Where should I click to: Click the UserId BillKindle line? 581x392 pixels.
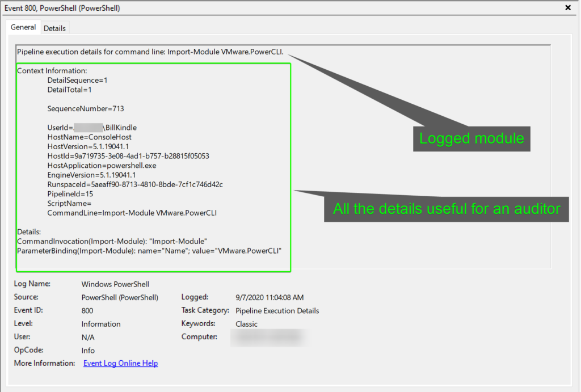click(92, 128)
